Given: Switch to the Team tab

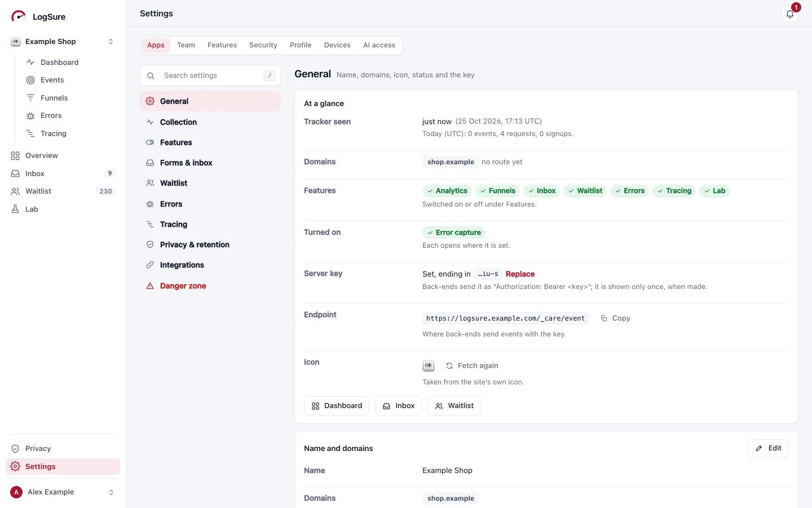Looking at the screenshot, I should click(x=186, y=45).
